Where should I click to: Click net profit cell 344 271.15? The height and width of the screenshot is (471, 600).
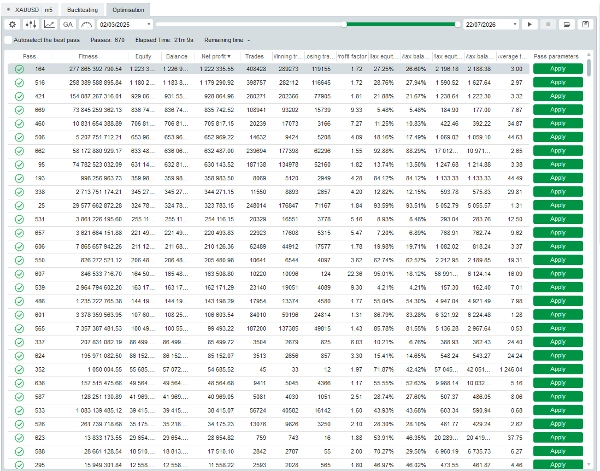pyautogui.click(x=219, y=192)
